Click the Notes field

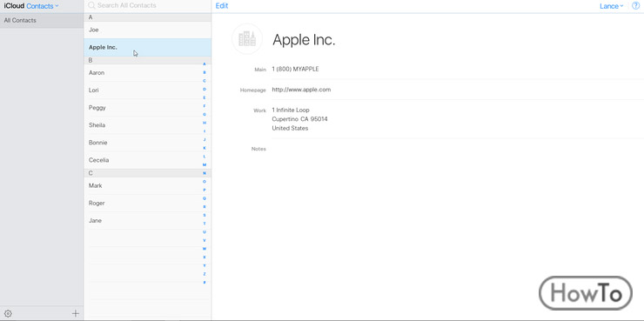458,149
